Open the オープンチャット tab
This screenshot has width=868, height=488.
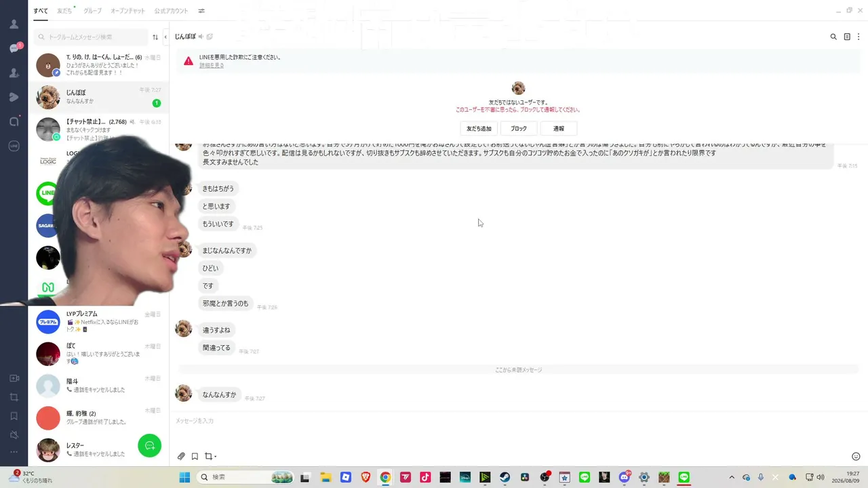(127, 11)
